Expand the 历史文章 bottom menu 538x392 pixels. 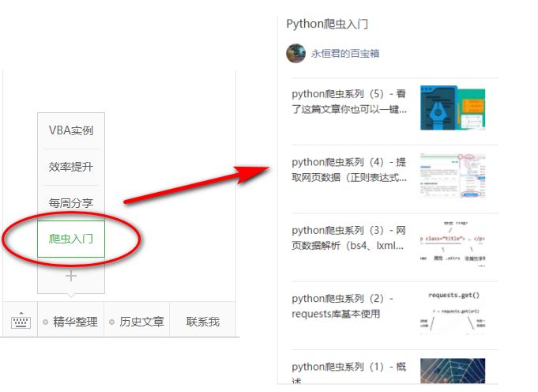coord(137,322)
